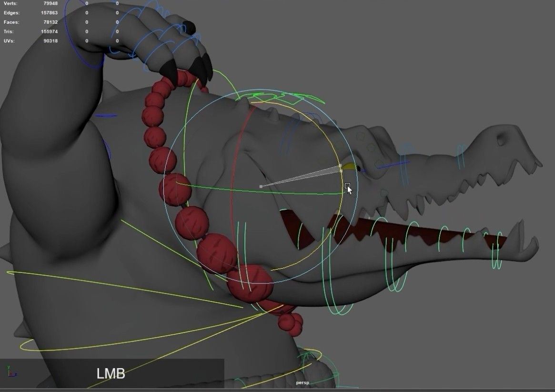Click the 'LMB' overlay text
The width and height of the screenshot is (555, 392).
(111, 373)
